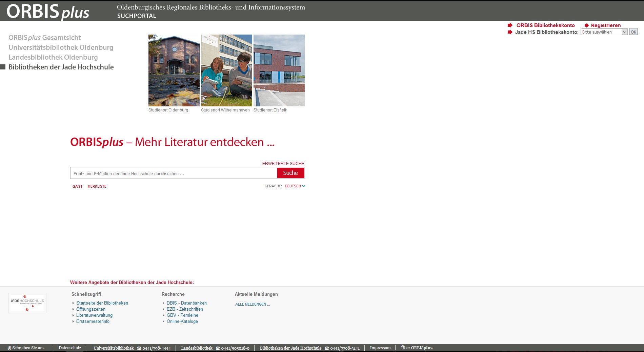This screenshot has width=644, height=352.
Task: Select Universitätsbibliothek Oldenburg navigation item
Action: click(61, 47)
